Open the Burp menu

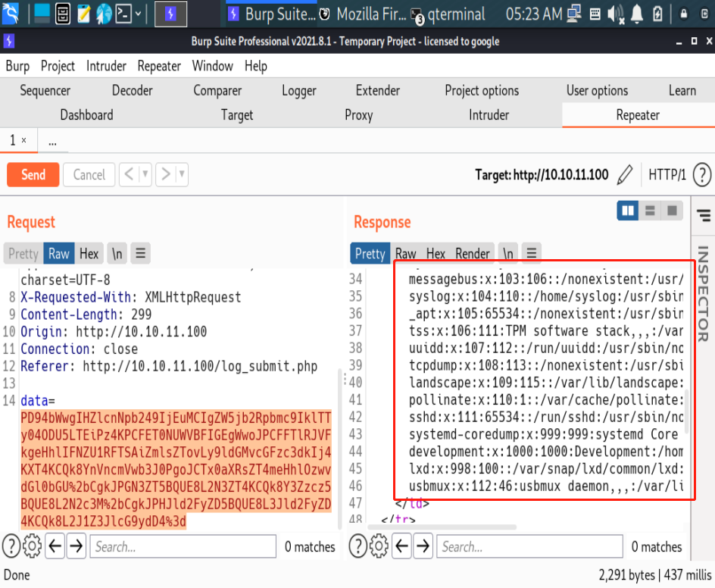17,66
